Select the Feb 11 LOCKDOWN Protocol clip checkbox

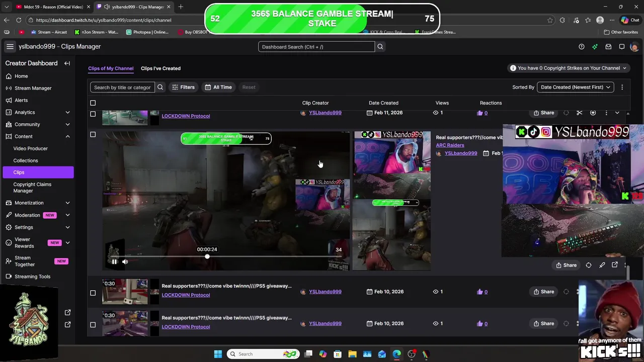click(93, 114)
